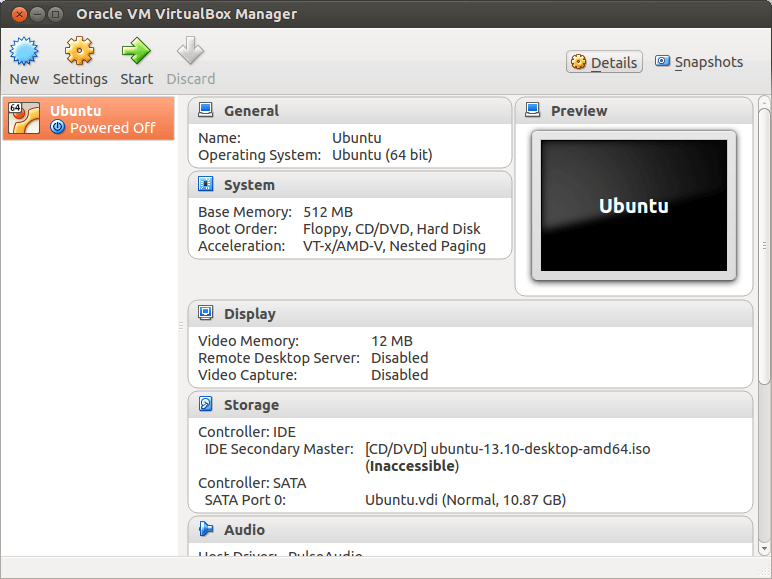Viewport: 772px width, 579px height.
Task: Open the Audio section header link
Action: (244, 530)
